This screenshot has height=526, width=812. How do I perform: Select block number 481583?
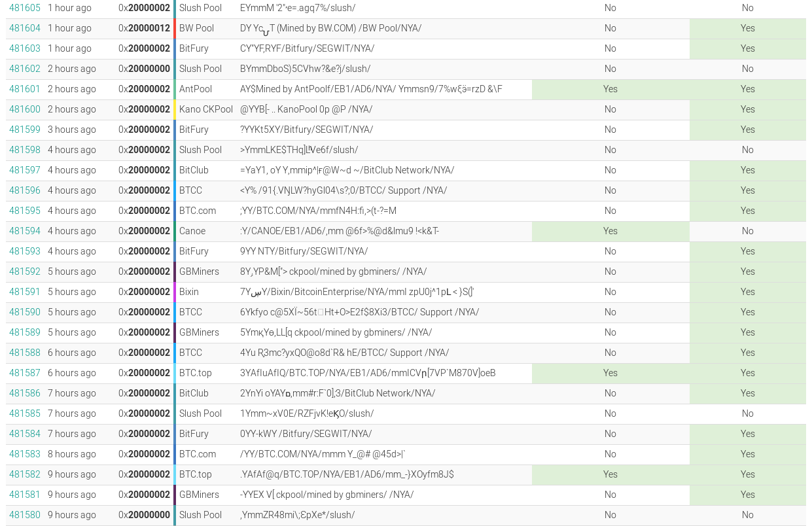click(x=25, y=454)
